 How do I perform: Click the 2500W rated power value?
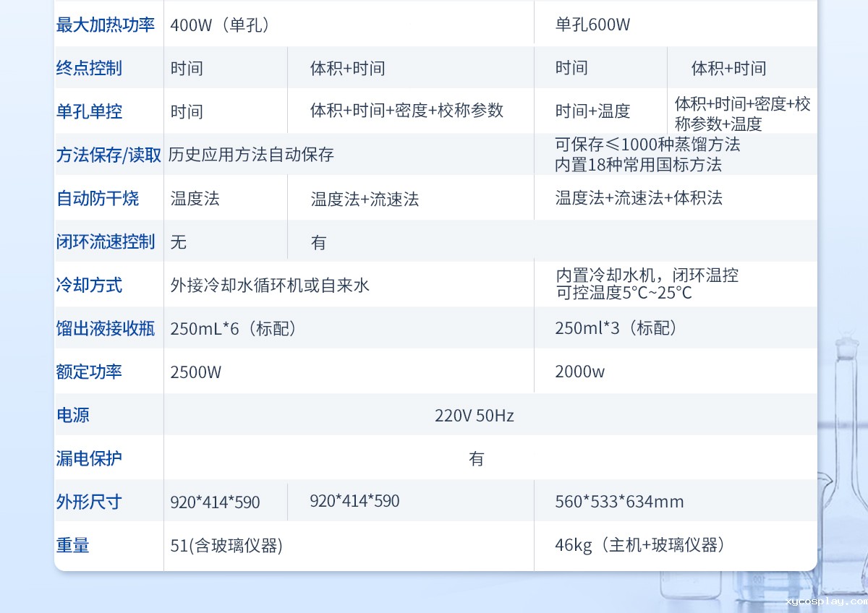tap(196, 372)
